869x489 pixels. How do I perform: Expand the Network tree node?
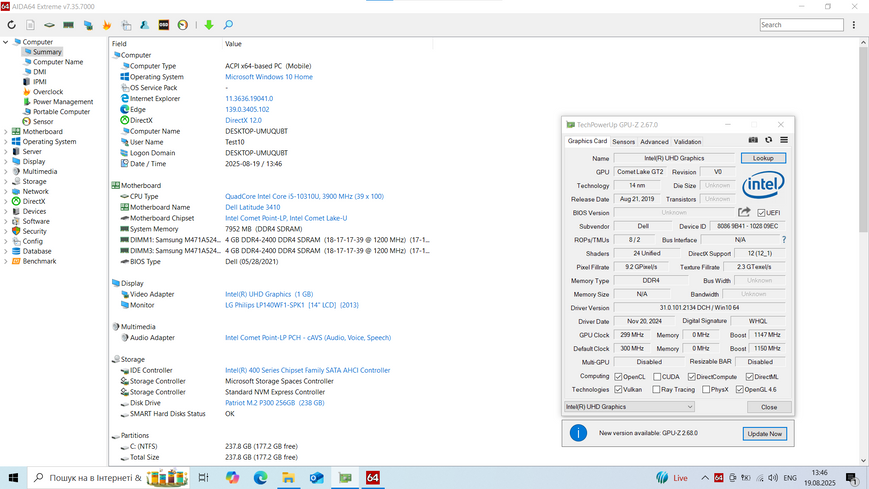[x=6, y=191]
